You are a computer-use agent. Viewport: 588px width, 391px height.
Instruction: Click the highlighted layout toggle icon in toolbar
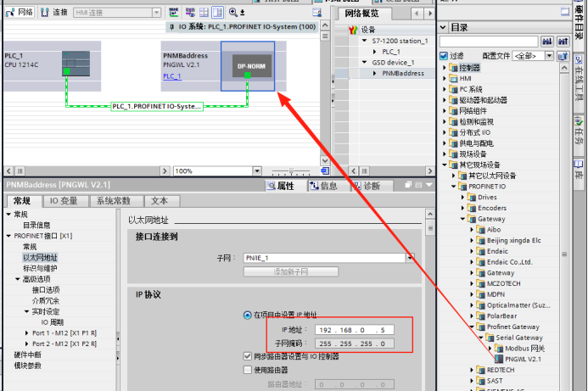[x=217, y=13]
